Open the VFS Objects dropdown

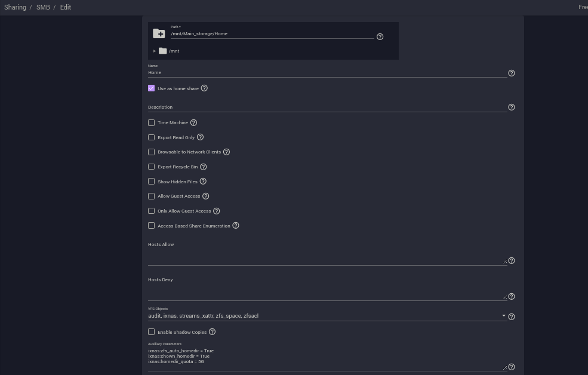tap(327, 316)
